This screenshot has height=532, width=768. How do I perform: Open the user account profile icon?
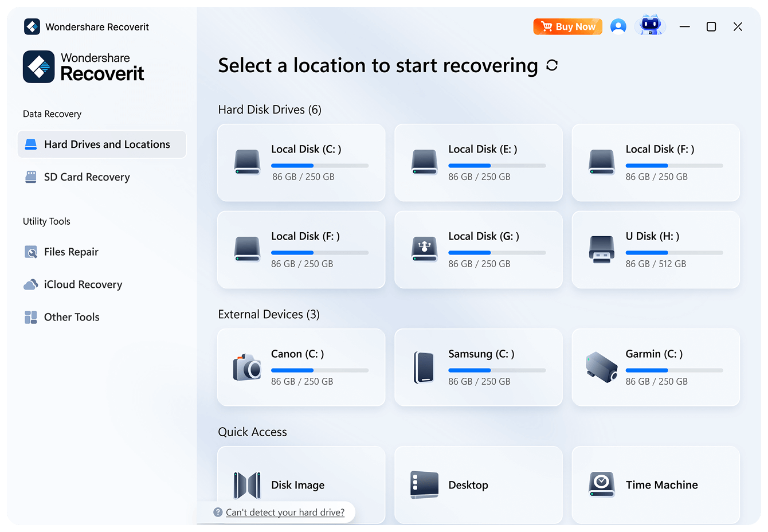click(x=618, y=26)
